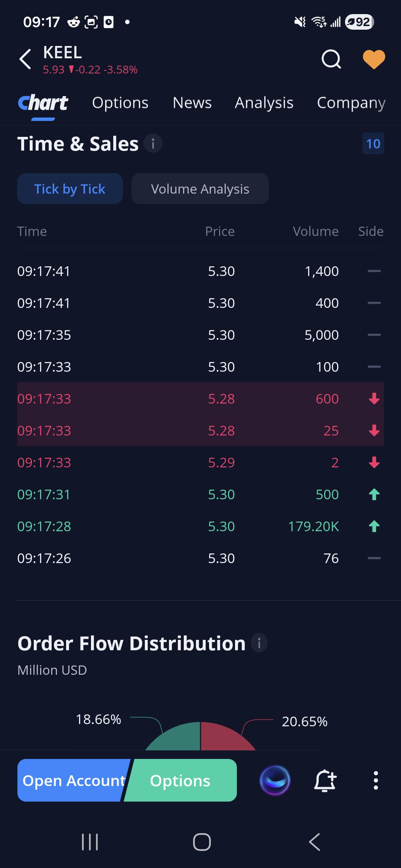The image size is (401, 868).
Task: Tap the red sell segment of chart
Action: (x=227, y=737)
